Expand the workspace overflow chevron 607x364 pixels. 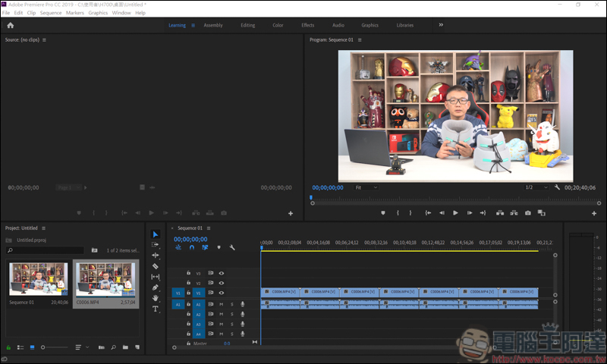point(441,25)
